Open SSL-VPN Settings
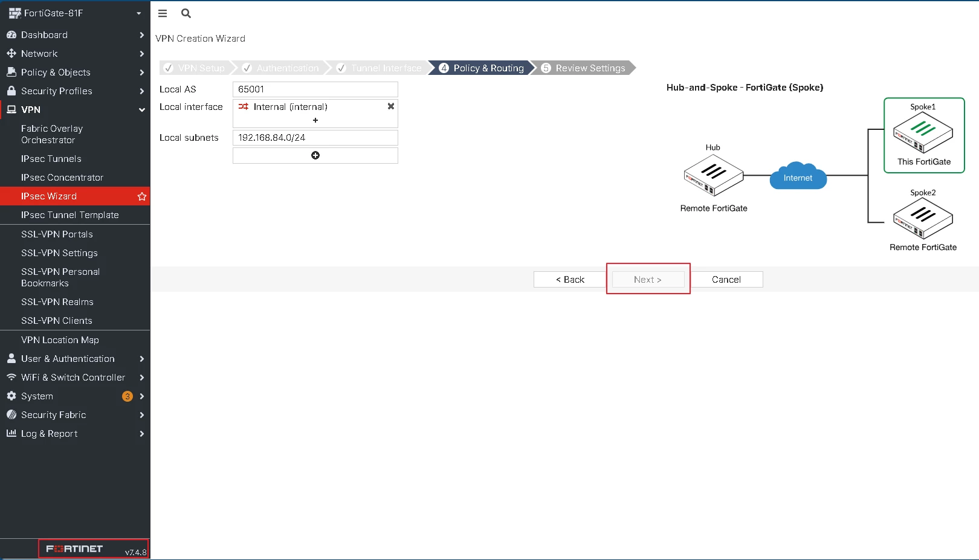This screenshot has width=979, height=560. click(x=75, y=253)
